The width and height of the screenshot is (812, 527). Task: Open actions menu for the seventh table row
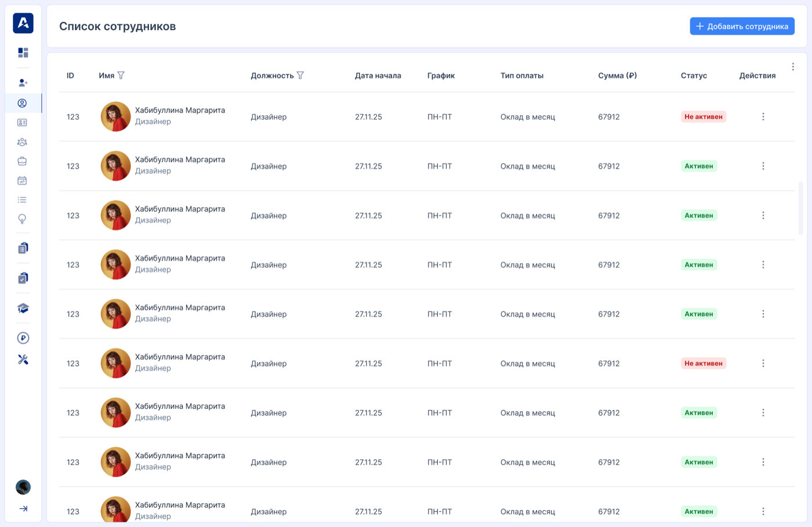point(763,412)
